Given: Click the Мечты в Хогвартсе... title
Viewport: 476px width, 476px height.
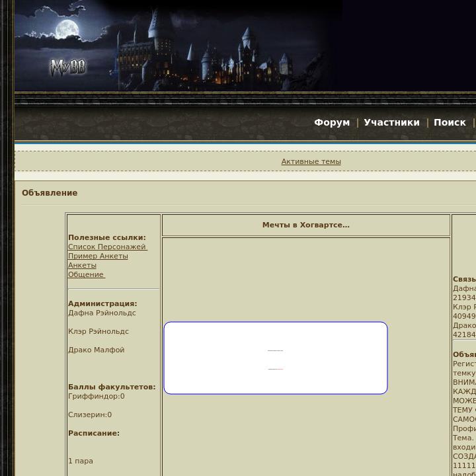Looking at the screenshot, I should [306, 225].
